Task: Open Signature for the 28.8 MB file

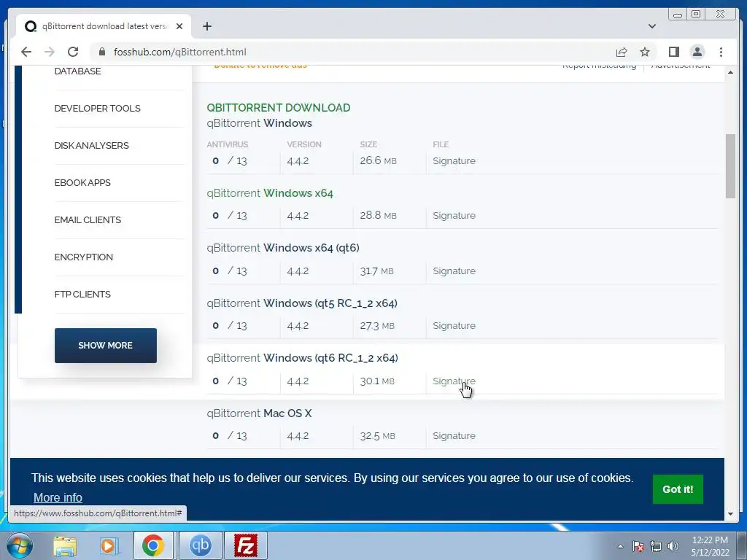Action: (x=454, y=216)
